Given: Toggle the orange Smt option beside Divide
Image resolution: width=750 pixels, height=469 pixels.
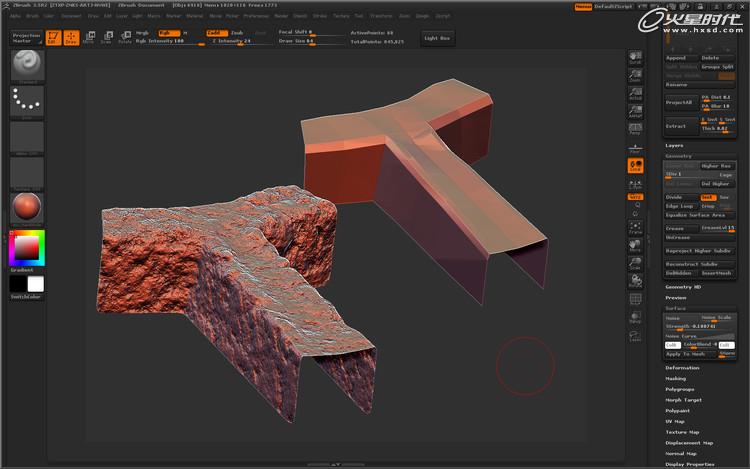Looking at the screenshot, I should coord(708,197).
